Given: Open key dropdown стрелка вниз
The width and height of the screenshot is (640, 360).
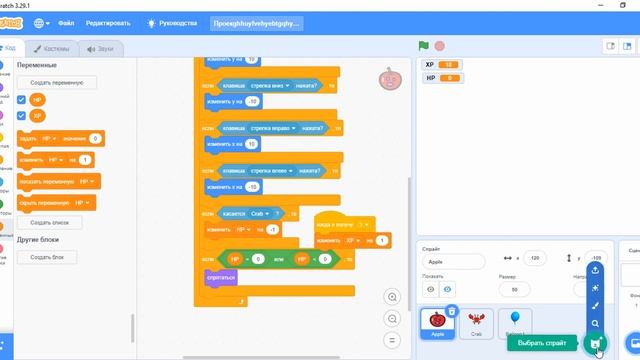Looking at the screenshot, I should [269, 86].
